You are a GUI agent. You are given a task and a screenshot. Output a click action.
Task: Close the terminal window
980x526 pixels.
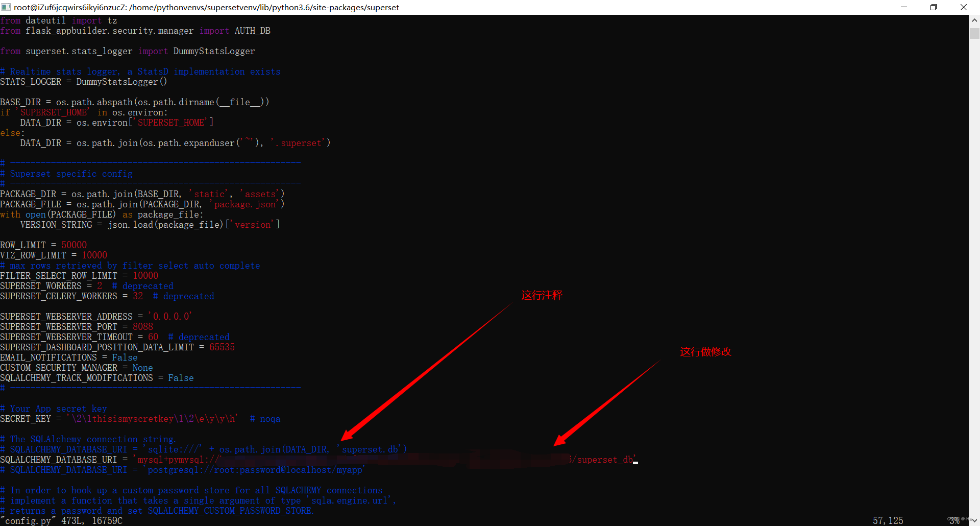[964, 7]
